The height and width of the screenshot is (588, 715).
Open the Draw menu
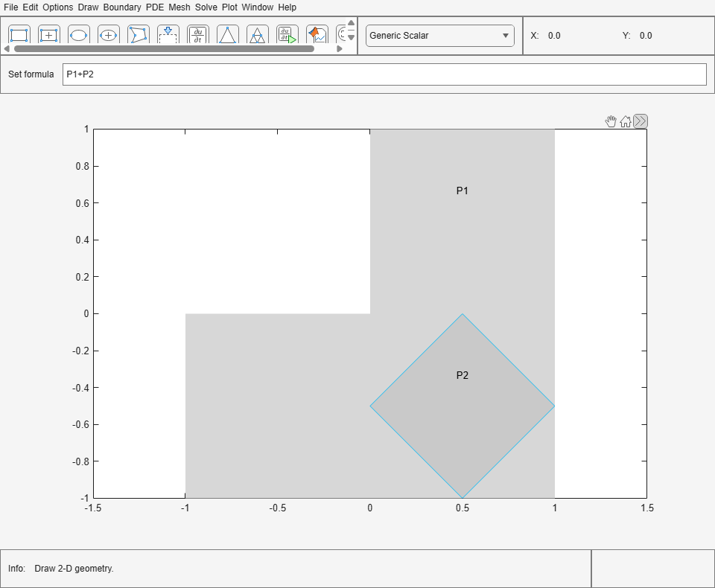(x=89, y=7)
